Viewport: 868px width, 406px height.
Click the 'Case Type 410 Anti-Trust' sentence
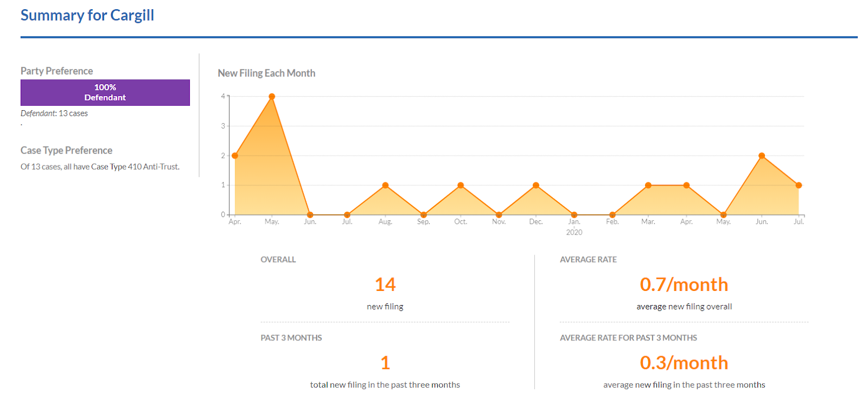(x=100, y=167)
